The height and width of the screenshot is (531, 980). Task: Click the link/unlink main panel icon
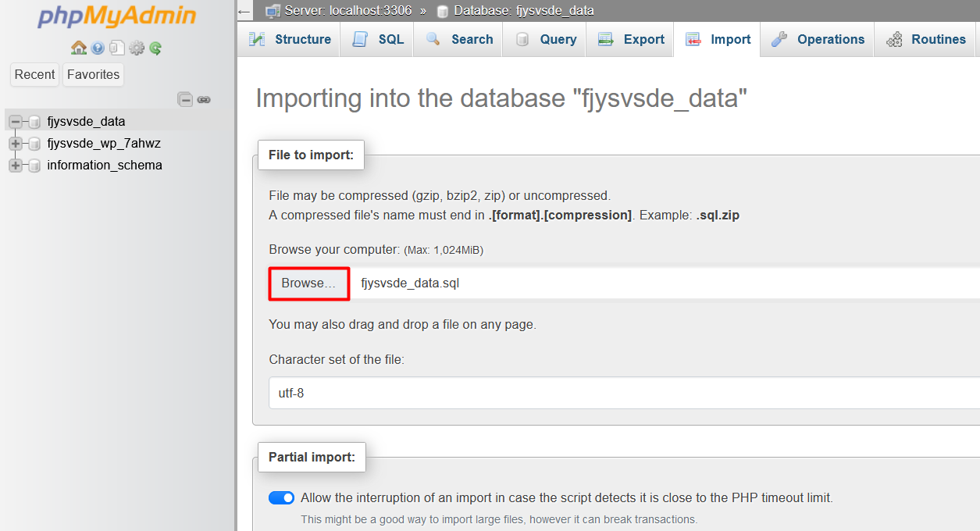(x=204, y=99)
